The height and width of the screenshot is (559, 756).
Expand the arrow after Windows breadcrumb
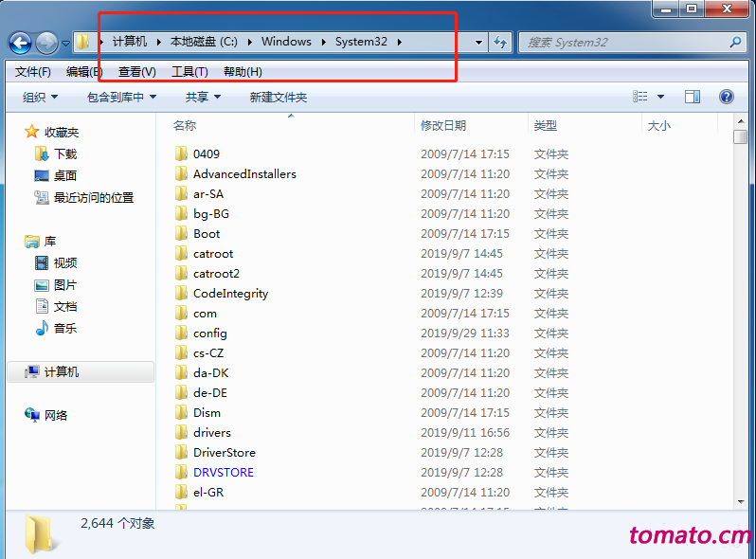[323, 42]
